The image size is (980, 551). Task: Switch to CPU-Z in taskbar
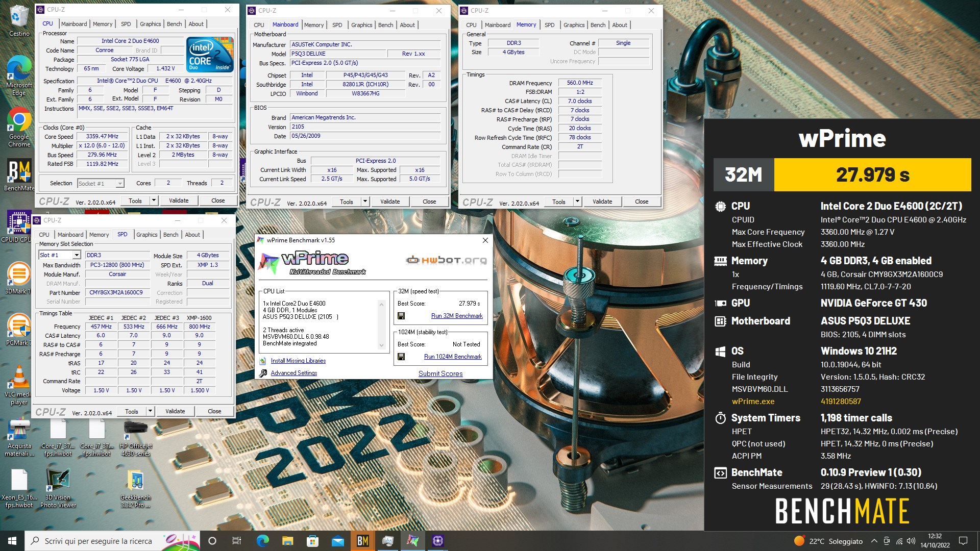tap(438, 541)
